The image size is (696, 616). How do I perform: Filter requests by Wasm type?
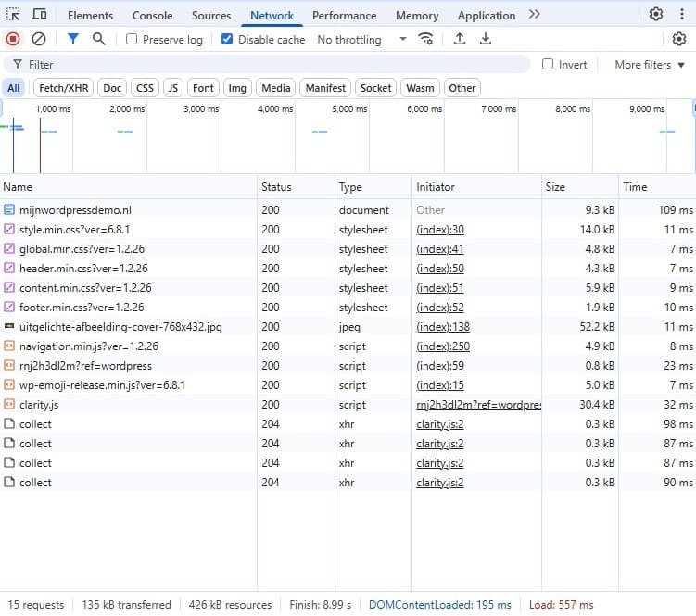[420, 88]
